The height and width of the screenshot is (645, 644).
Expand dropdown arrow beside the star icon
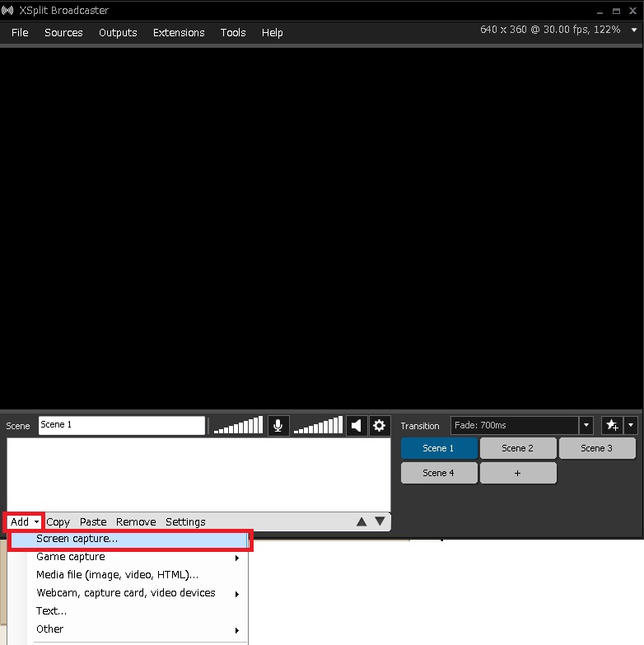pos(631,425)
